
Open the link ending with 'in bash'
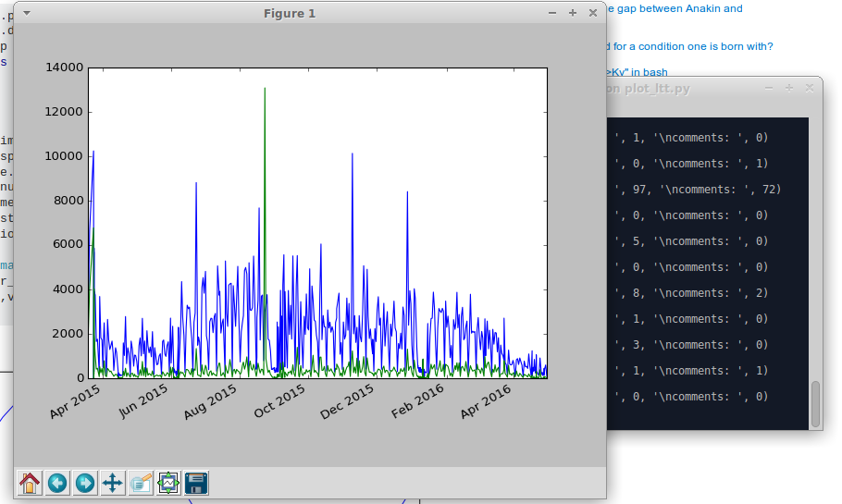[x=638, y=71]
